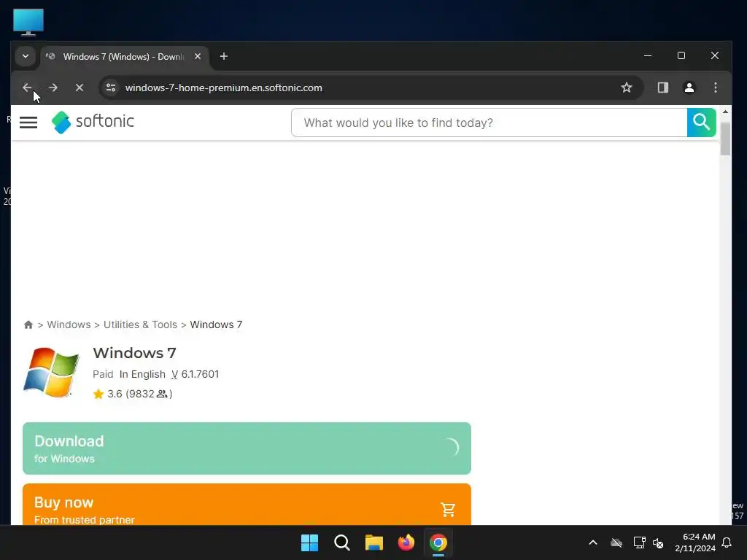Bookmark this page with the star icon
The width and height of the screenshot is (747, 560).
tap(627, 87)
